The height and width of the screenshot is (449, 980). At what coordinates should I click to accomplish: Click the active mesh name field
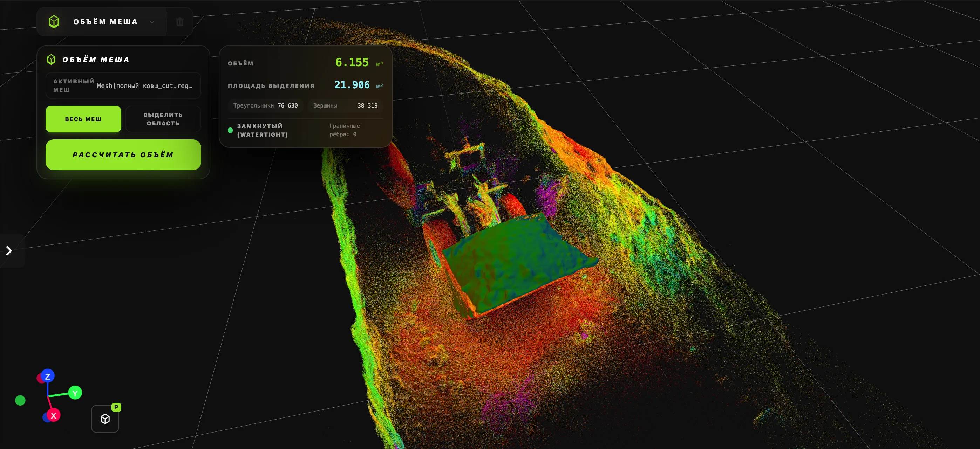pyautogui.click(x=123, y=85)
